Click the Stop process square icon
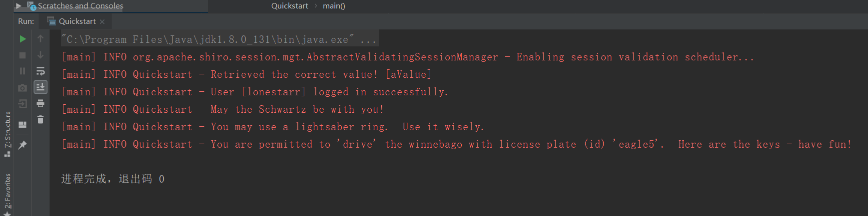 point(22,55)
